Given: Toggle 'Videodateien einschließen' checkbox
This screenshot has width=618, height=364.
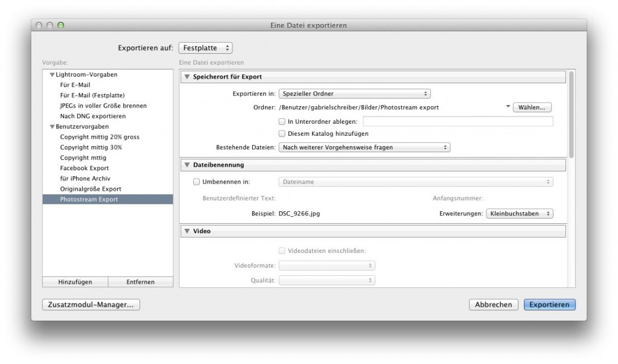Looking at the screenshot, I should point(282,251).
